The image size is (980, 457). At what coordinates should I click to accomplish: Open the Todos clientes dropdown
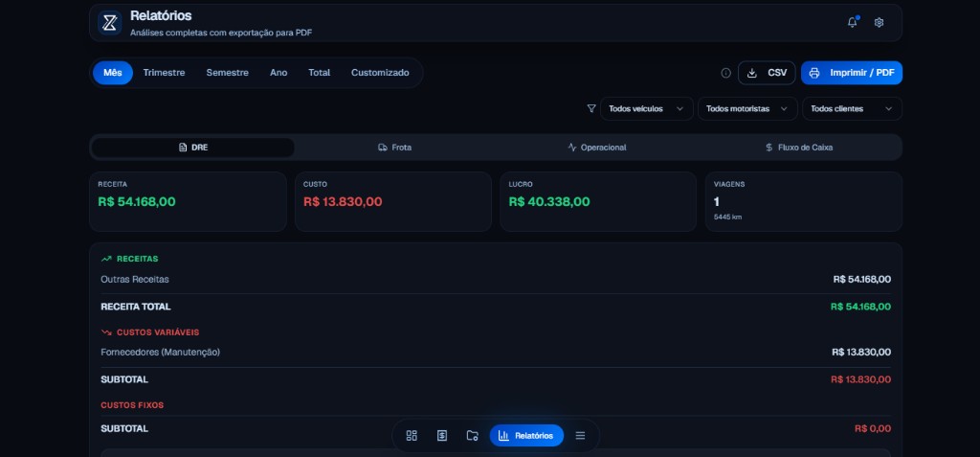coord(853,108)
